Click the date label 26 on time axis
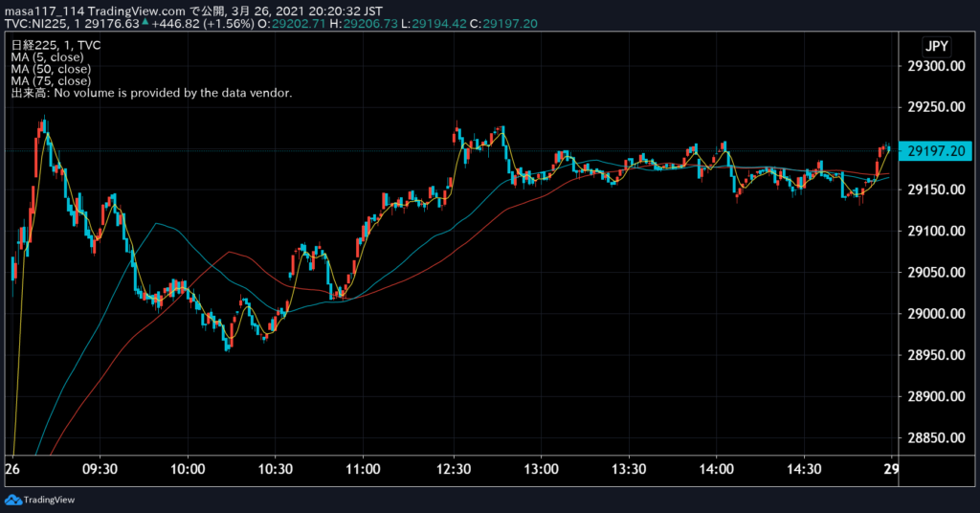This screenshot has width=980, height=513. tap(11, 469)
